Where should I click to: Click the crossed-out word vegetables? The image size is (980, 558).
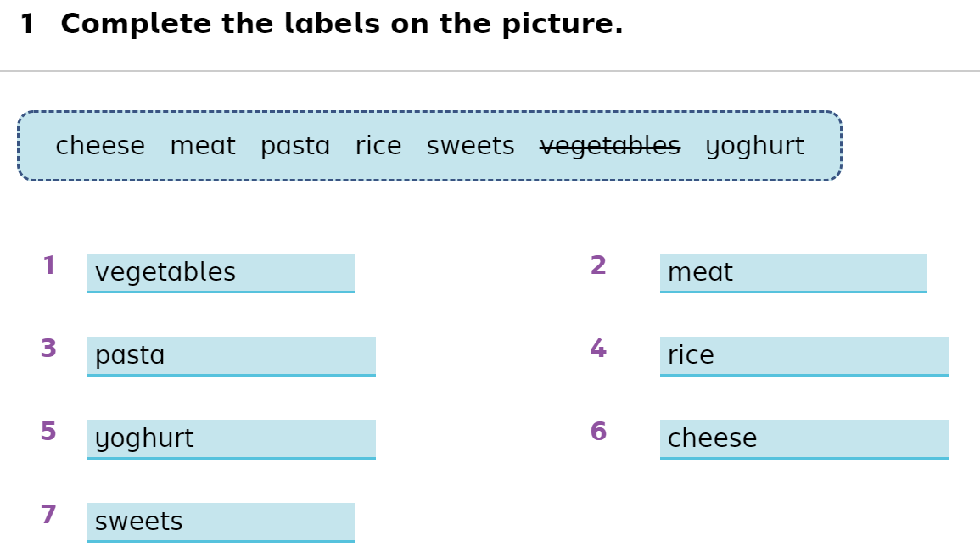point(610,147)
